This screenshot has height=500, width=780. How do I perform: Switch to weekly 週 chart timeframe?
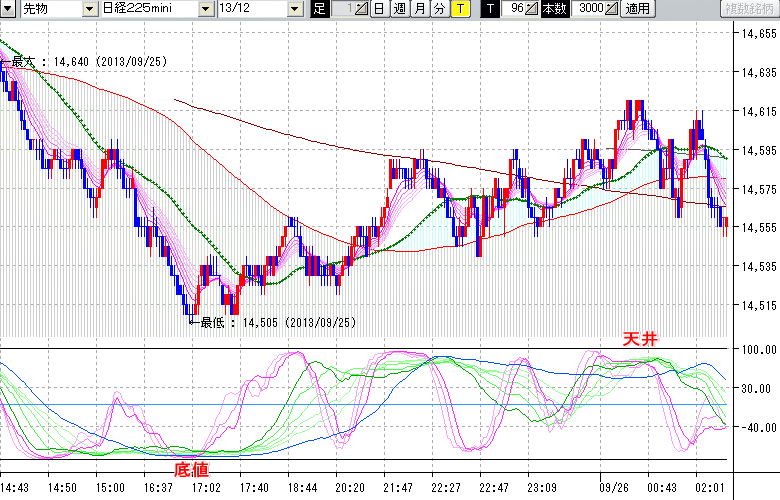click(x=399, y=9)
